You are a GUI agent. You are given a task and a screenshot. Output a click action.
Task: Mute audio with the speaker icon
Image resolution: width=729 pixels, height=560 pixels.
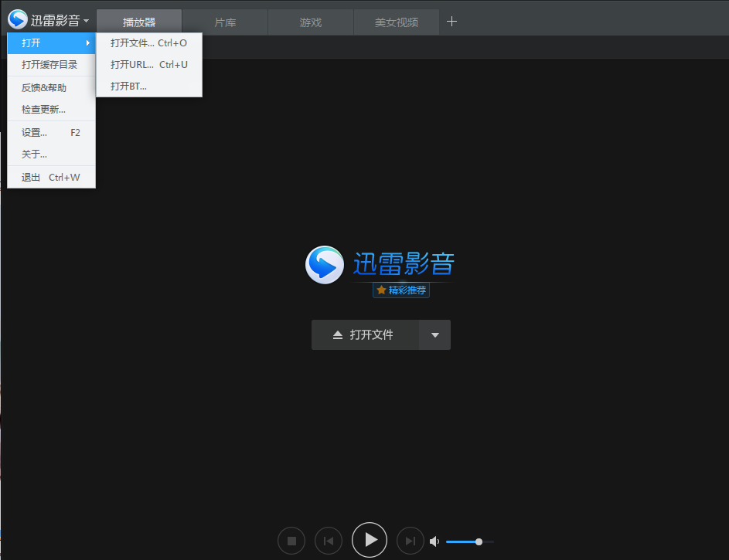(435, 541)
